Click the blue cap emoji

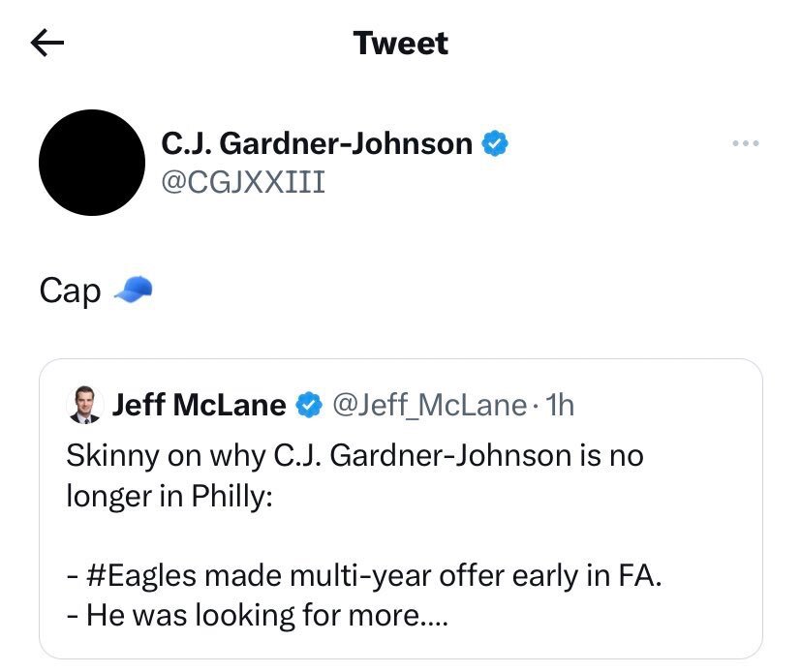coord(134,289)
